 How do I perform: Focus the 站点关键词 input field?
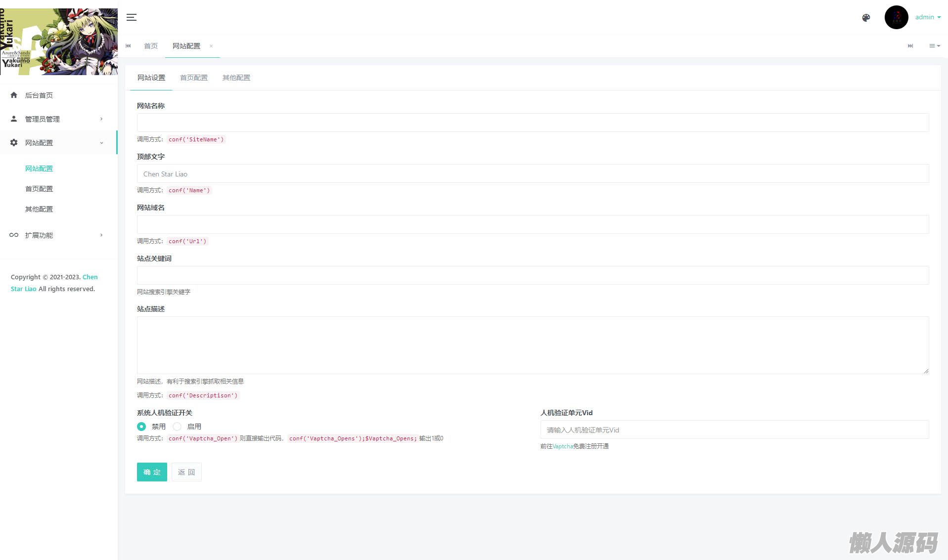point(533,275)
